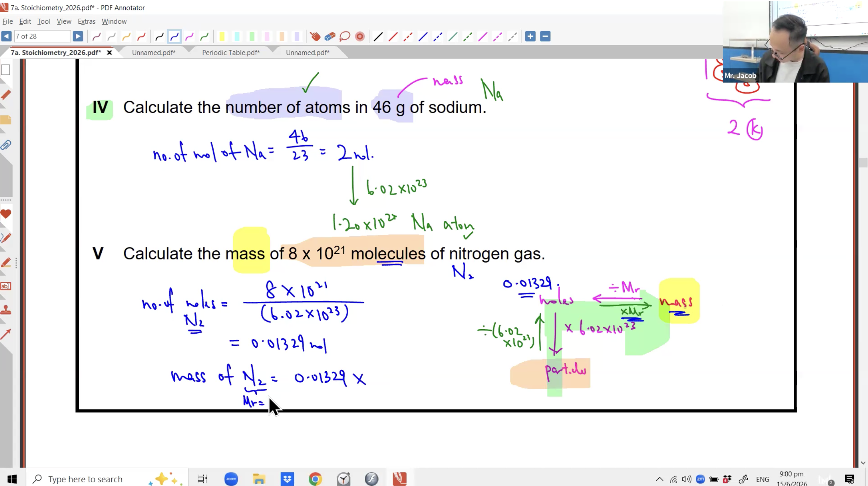Click the minus zoom-out button
The image size is (868, 486).
tap(545, 36)
